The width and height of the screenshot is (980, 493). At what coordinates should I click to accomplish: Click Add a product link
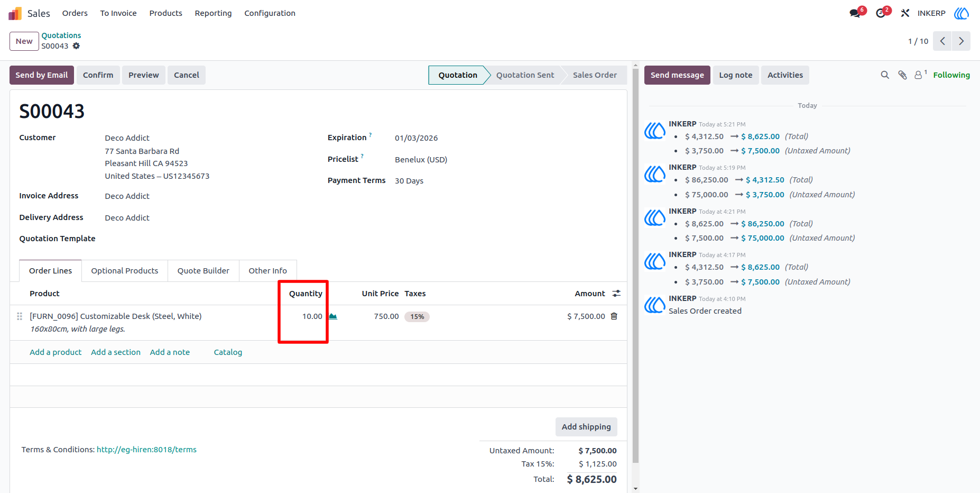(x=56, y=352)
